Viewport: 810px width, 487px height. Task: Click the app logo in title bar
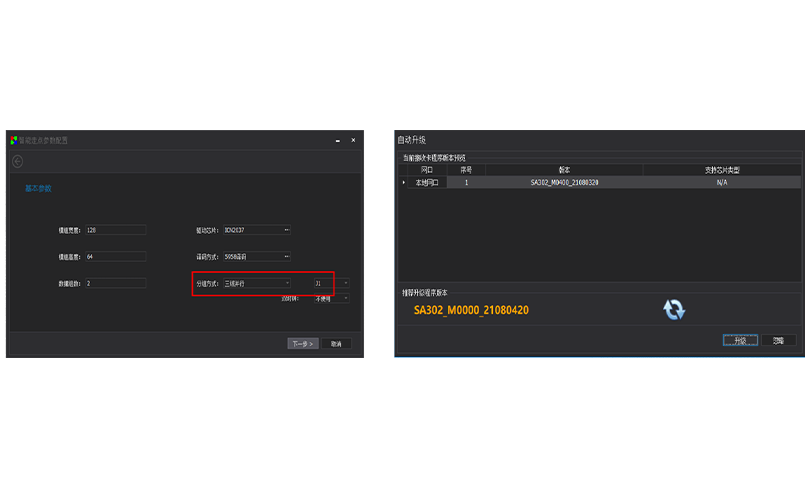click(13, 140)
